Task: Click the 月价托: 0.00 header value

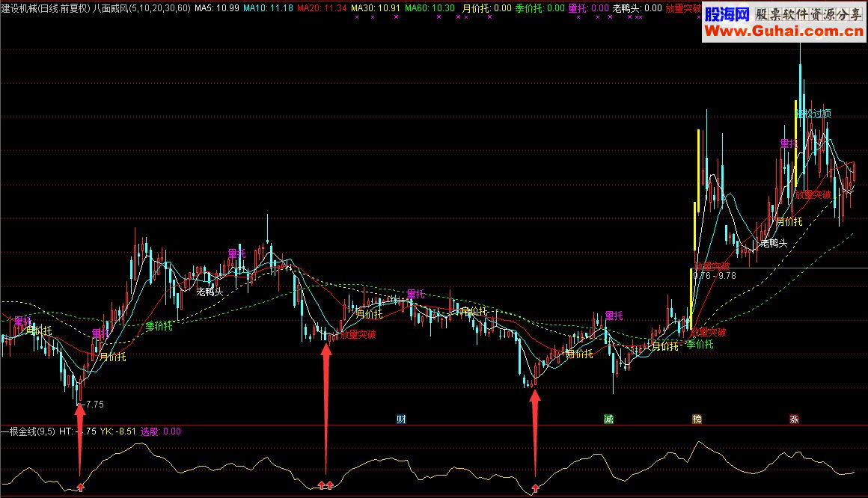Action: (486, 8)
